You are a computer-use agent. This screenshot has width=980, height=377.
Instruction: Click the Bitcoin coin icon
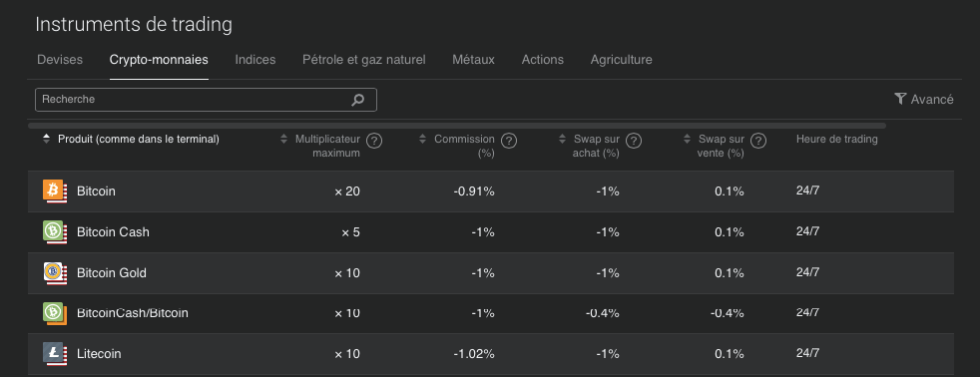tap(55, 191)
